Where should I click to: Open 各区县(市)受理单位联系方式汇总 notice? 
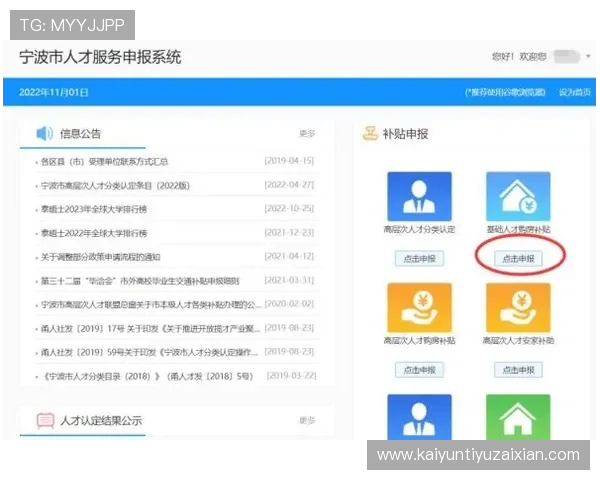[x=104, y=162]
